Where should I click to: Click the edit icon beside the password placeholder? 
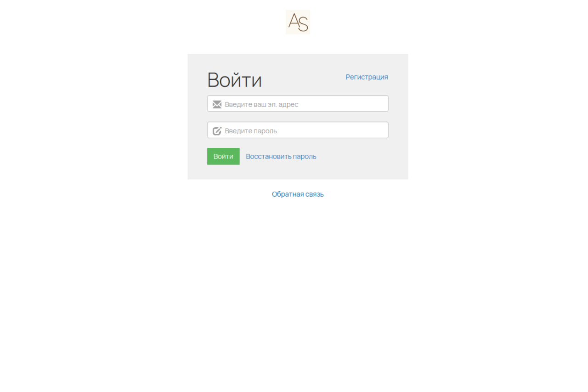coord(217,131)
